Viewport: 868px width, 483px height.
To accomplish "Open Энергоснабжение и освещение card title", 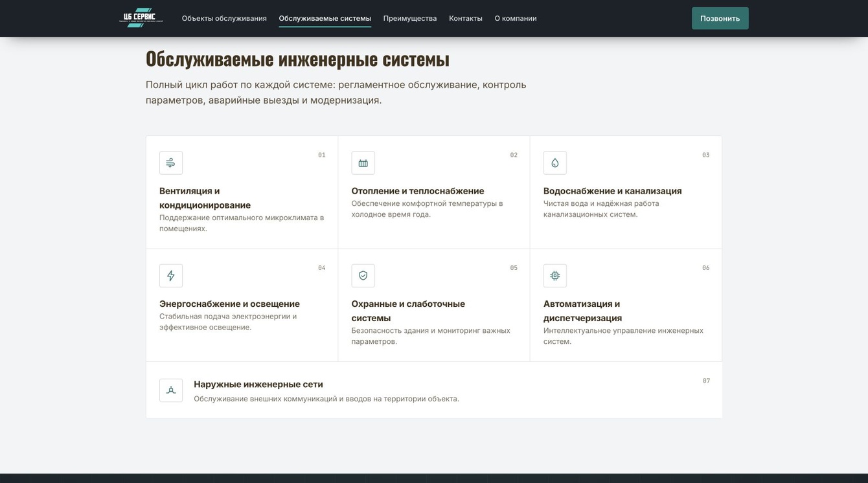I will 230,304.
